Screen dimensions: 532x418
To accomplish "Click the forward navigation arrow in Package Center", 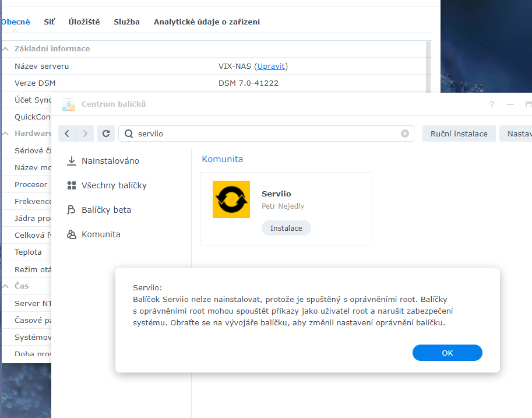I will pos(85,134).
